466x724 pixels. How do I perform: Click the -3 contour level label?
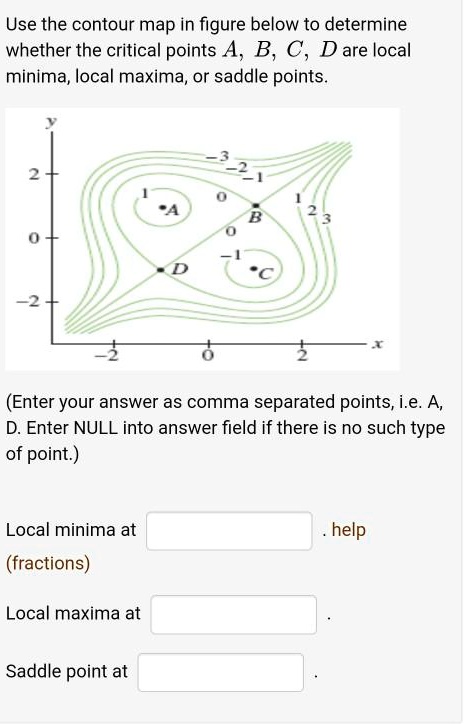pyautogui.click(x=218, y=157)
